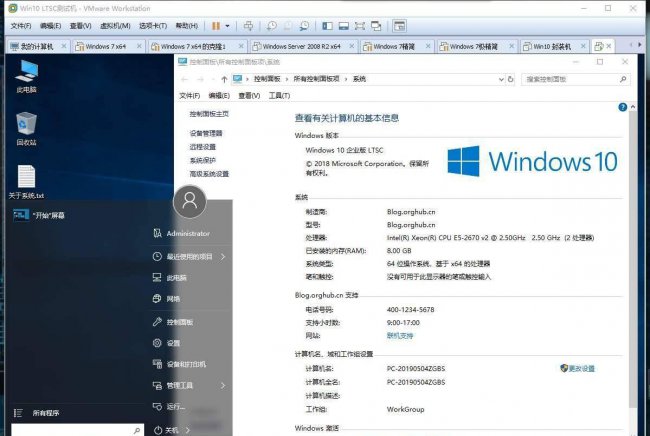The height and width of the screenshot is (436, 650).
Task: Switch to the Windows 7精简 tab
Action: click(393, 46)
